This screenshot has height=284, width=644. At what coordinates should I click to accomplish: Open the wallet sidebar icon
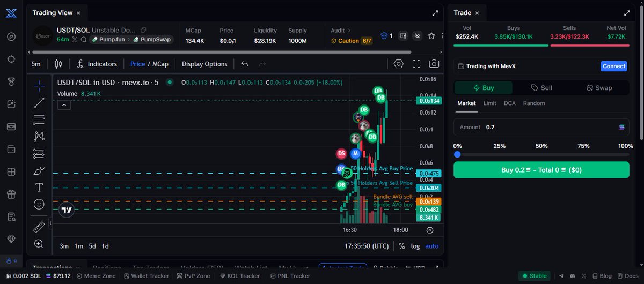12,149
